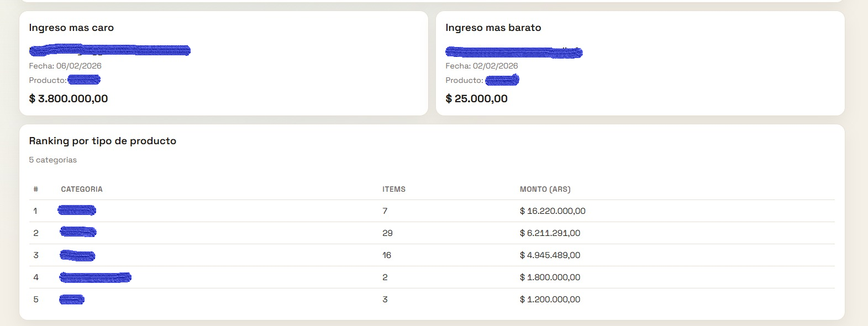Click the $ 4.945.489,00 amount in row 3
868x326 pixels.
click(x=549, y=255)
